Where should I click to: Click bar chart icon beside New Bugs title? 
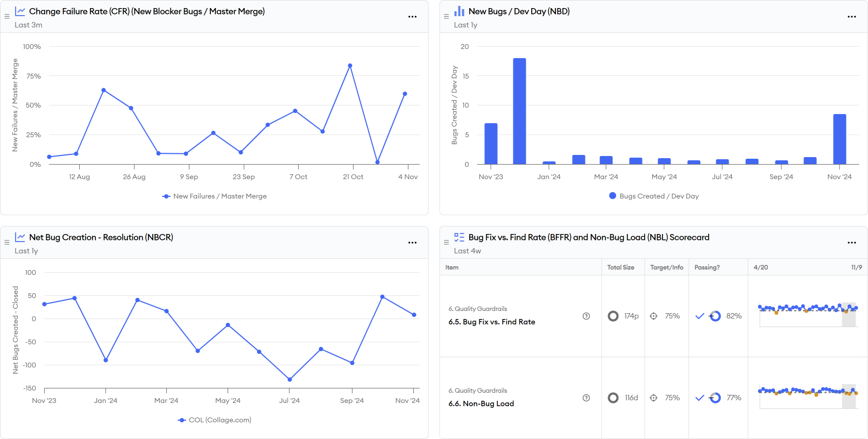point(459,11)
